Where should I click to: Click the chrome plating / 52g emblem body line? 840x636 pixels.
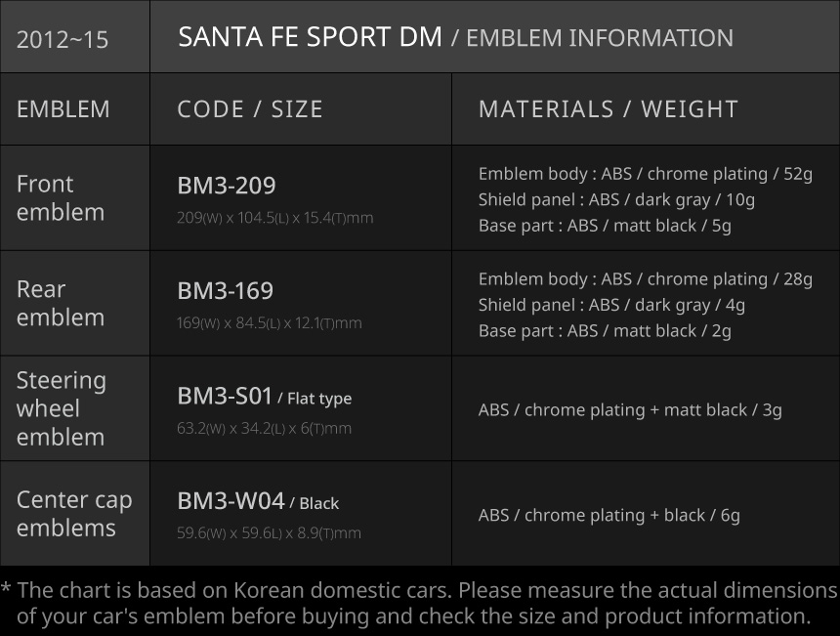pos(645,174)
